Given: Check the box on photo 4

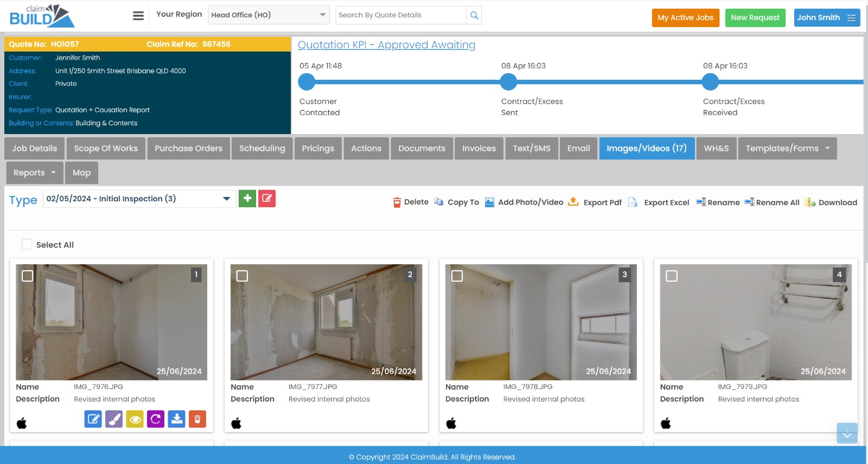Looking at the screenshot, I should pyautogui.click(x=672, y=276).
